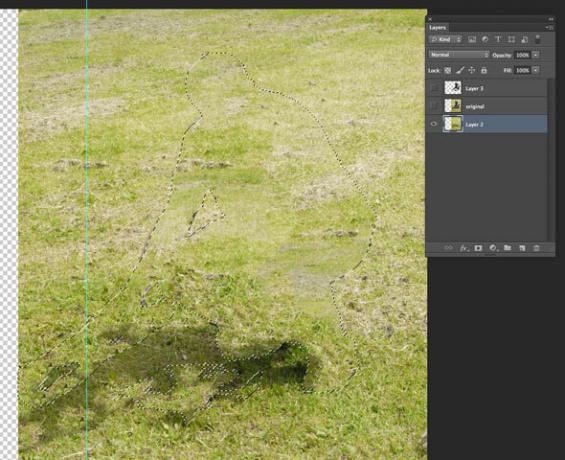This screenshot has height=460, width=565.
Task: Filter layers by smart objects icon
Action: pyautogui.click(x=525, y=39)
